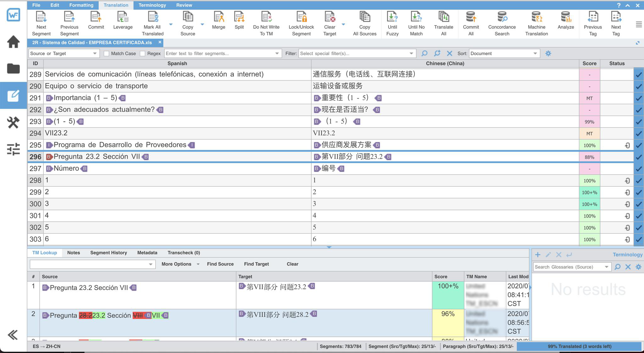Open the tools wrench sidebar icon
Image resolution: width=644 pixels, height=353 pixels.
click(x=13, y=122)
